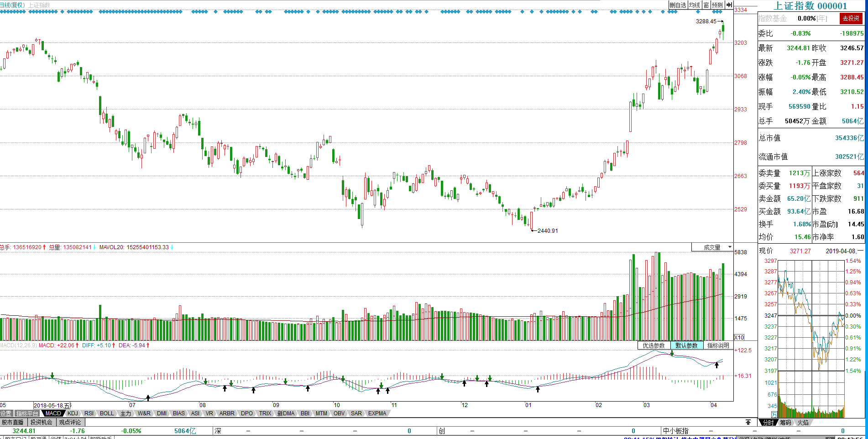Switch to the KDJ indicator tab

[x=73, y=413]
